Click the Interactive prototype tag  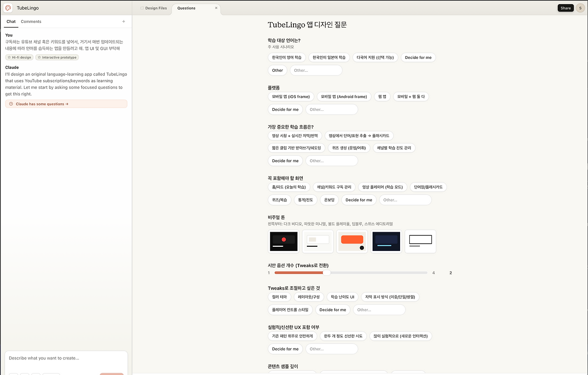pos(57,57)
